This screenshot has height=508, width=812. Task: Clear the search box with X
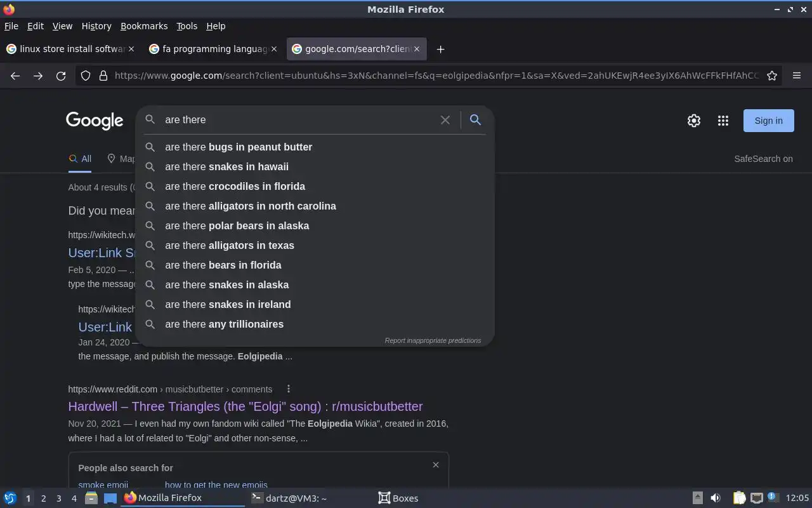coord(445,120)
